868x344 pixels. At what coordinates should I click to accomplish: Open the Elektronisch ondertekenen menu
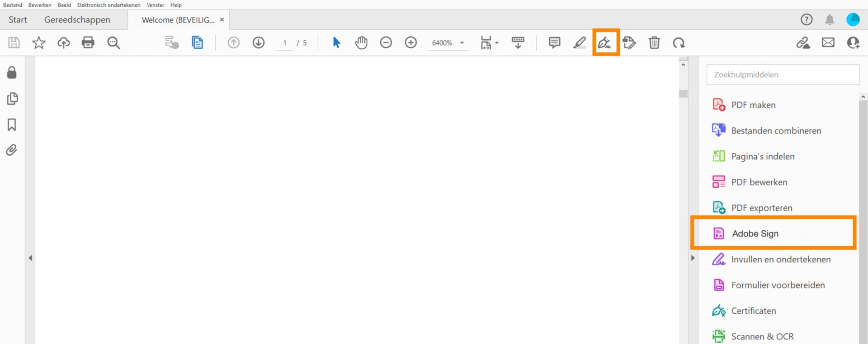click(108, 5)
